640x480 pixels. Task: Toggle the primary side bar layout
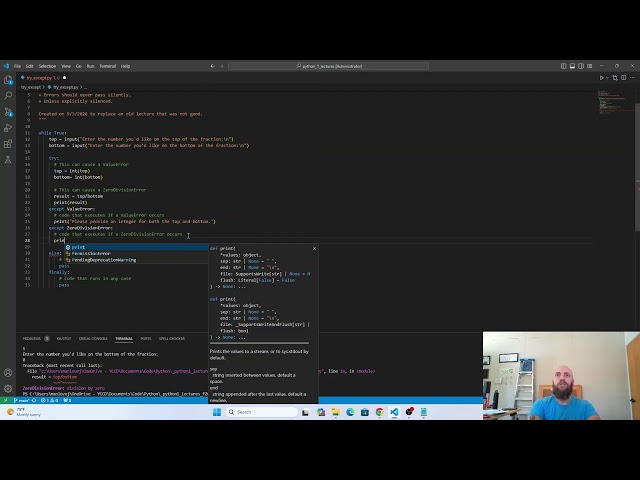point(563,66)
